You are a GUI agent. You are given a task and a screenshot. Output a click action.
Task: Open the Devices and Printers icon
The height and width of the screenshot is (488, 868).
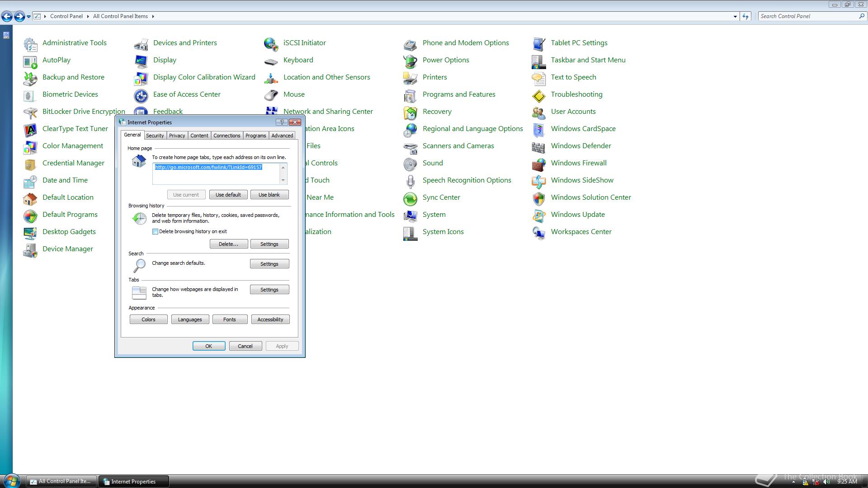[x=141, y=44]
